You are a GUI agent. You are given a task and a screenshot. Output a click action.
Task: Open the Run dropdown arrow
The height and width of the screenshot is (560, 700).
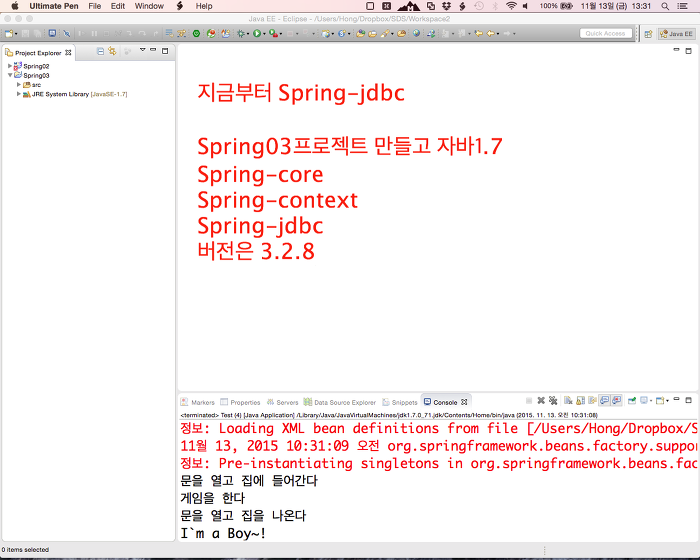[264, 34]
